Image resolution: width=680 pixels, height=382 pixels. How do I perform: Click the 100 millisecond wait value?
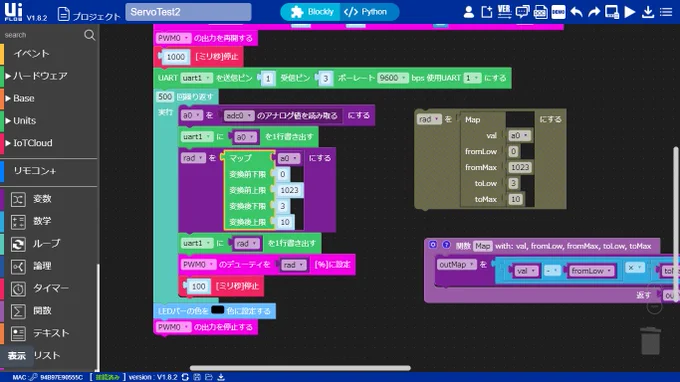pyautogui.click(x=199, y=286)
